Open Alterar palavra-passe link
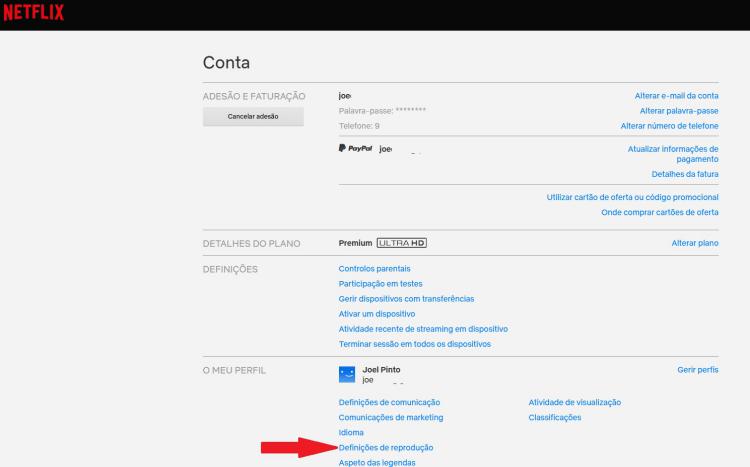The width and height of the screenshot is (750, 467). coord(679,111)
